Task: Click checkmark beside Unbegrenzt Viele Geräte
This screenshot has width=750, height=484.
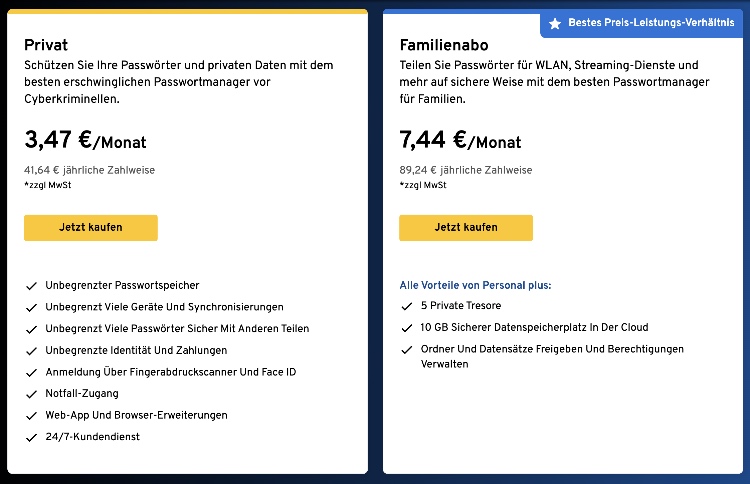Action: tap(32, 308)
